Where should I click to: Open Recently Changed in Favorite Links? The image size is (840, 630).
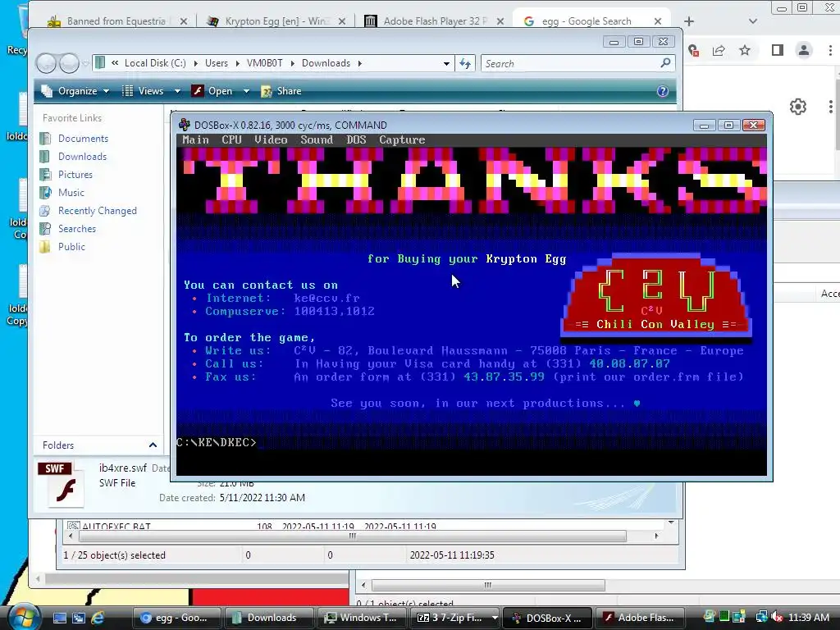click(x=97, y=211)
